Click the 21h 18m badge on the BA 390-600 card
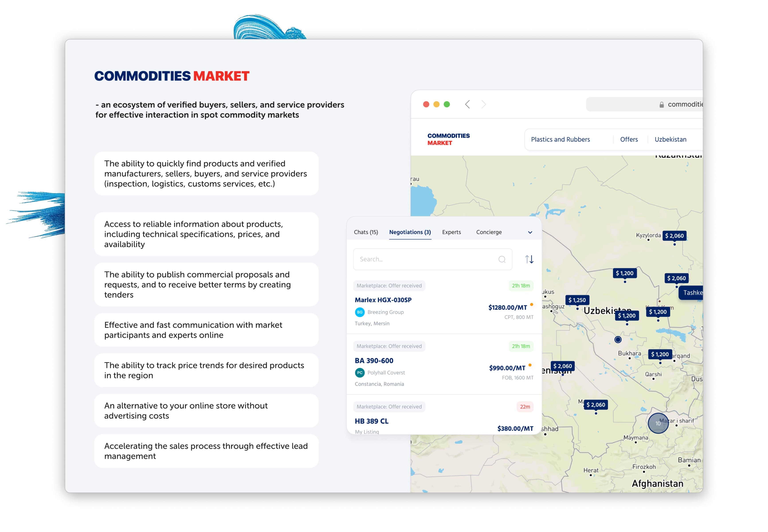 pos(521,346)
